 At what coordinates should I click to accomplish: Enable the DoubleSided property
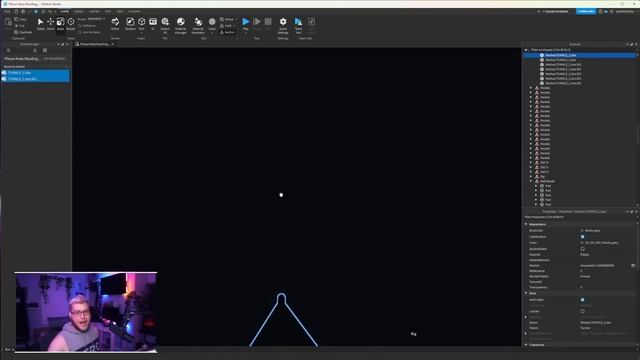tap(582, 249)
